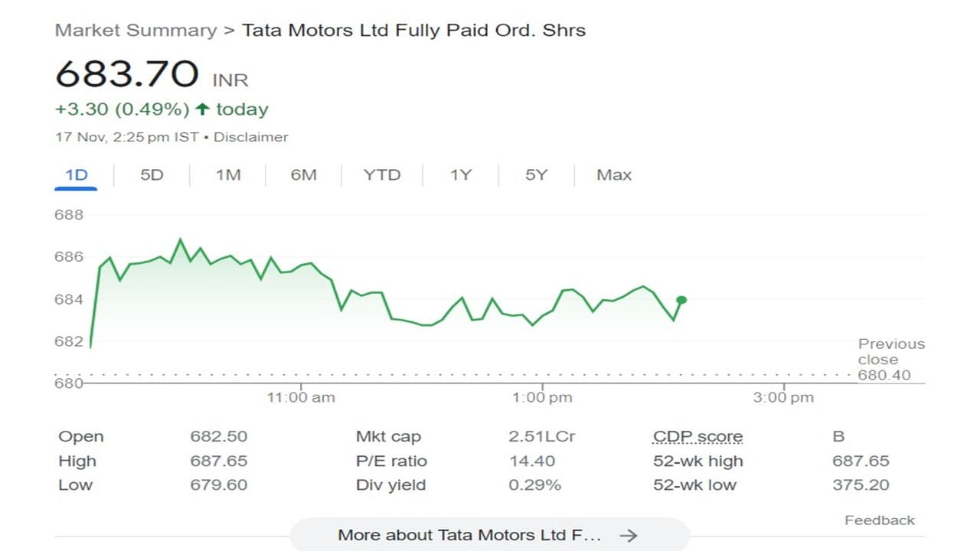980x551 pixels.
Task: Open the Disclaimer link
Action: [x=251, y=138]
